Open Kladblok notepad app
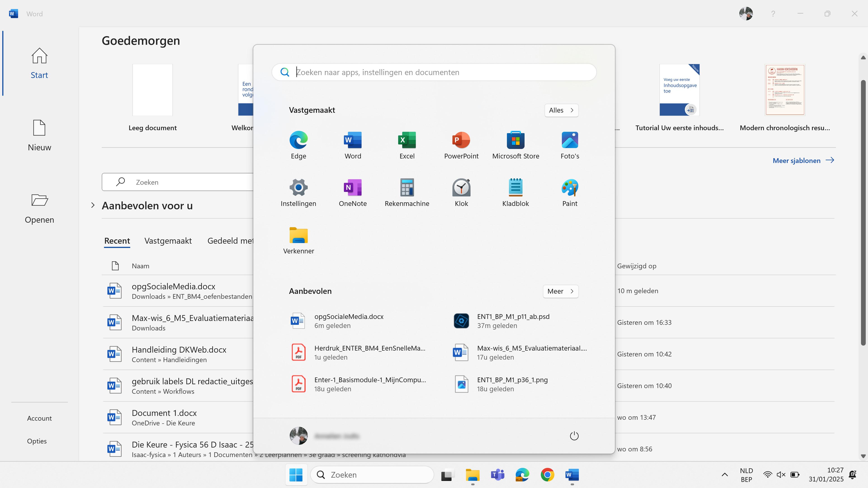868x488 pixels. coord(515,192)
